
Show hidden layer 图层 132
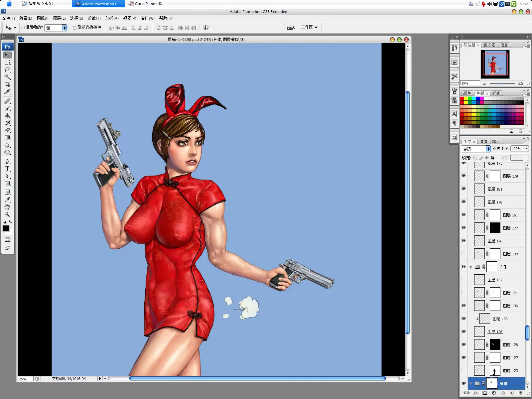tap(464, 280)
